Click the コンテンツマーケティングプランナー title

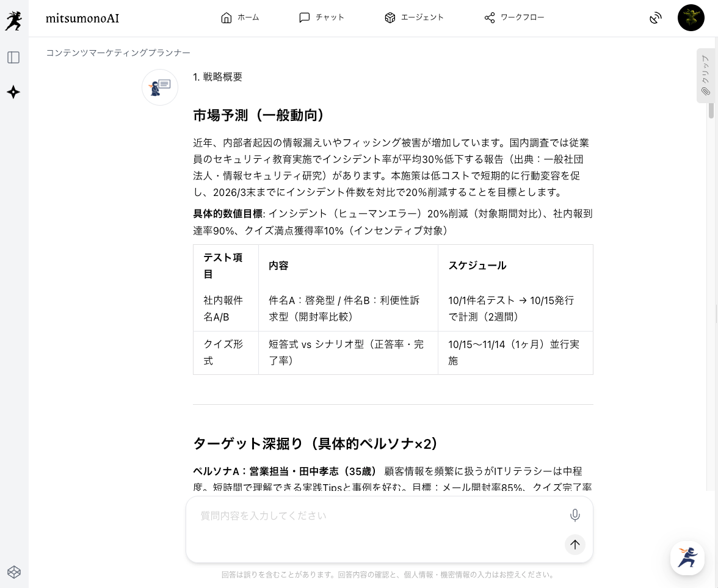(118, 53)
